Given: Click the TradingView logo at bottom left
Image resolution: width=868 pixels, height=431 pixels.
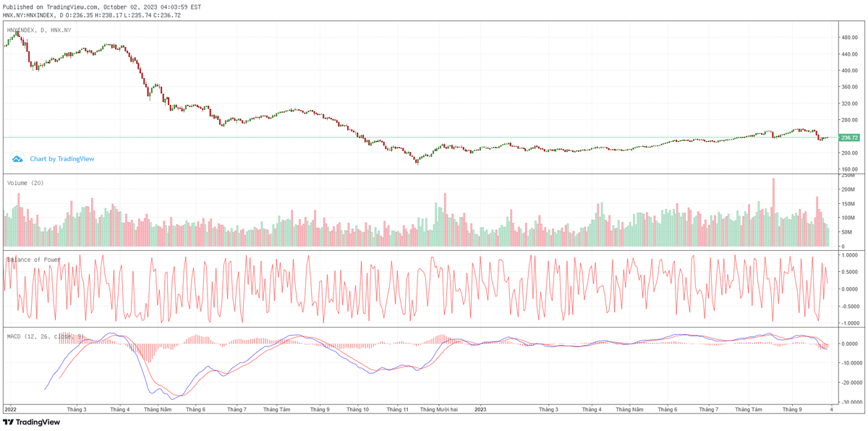Looking at the screenshot, I should (31, 422).
